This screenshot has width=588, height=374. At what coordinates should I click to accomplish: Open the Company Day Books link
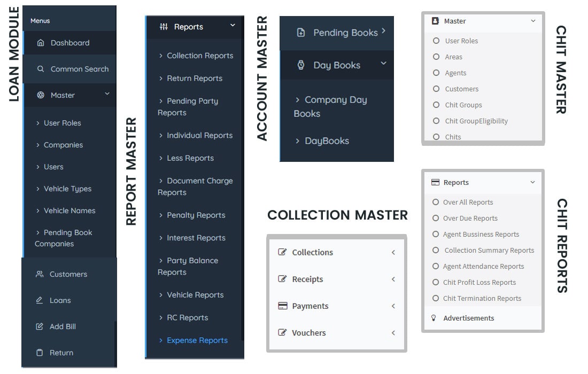(x=330, y=106)
